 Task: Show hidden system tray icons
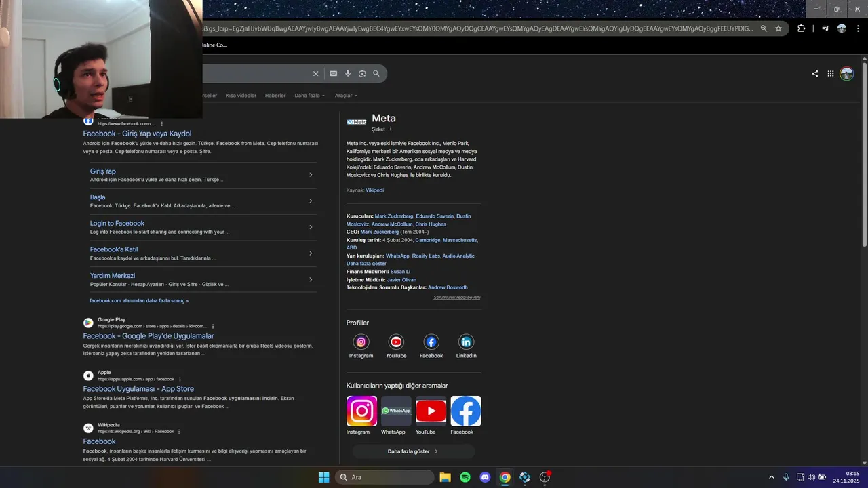point(771,477)
